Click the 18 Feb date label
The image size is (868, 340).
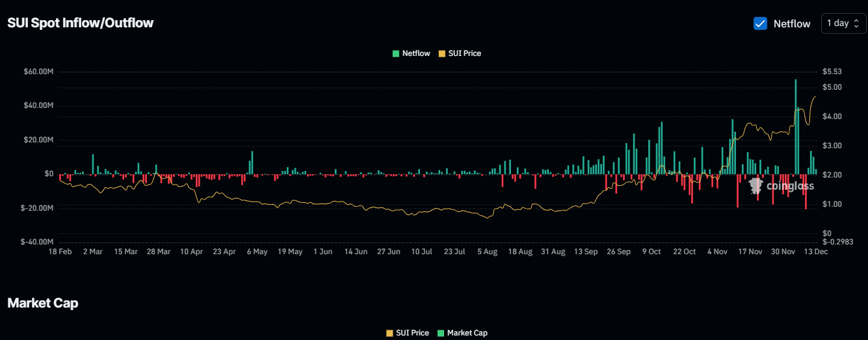pyautogui.click(x=60, y=252)
